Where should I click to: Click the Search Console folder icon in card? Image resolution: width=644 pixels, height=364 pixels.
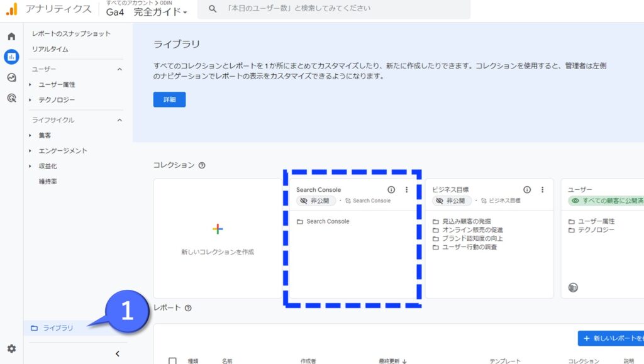tap(300, 221)
